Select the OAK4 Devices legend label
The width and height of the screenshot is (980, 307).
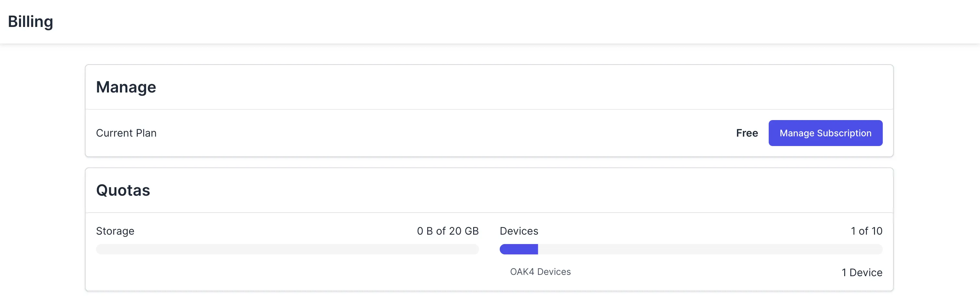pos(540,272)
